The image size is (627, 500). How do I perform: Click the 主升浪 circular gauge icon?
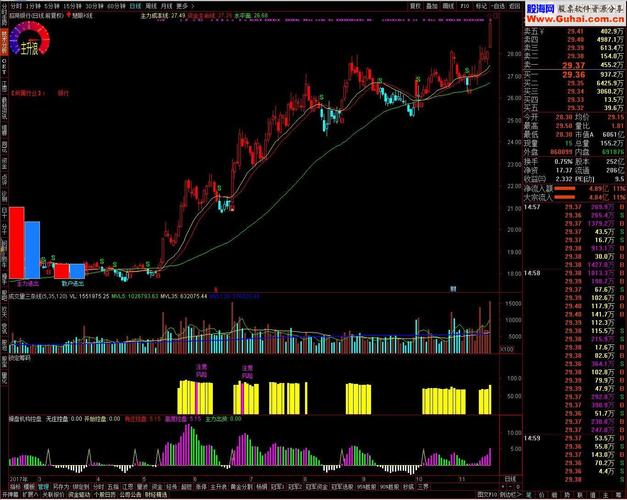(x=30, y=40)
